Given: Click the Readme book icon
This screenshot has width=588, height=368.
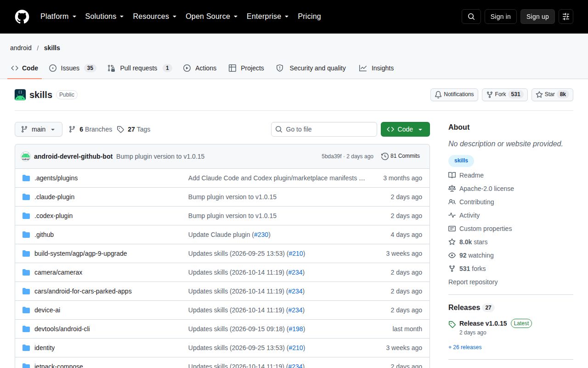Looking at the screenshot, I should coord(452,175).
